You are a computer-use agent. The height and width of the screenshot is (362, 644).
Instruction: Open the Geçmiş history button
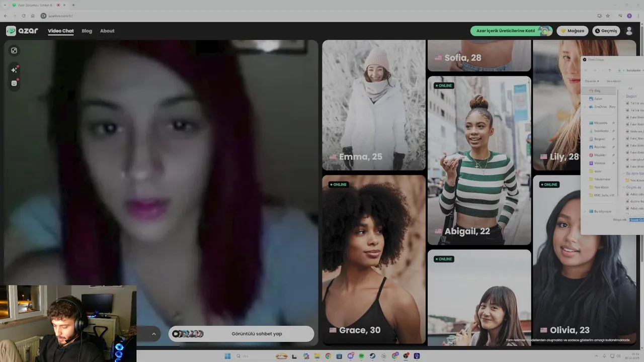pos(606,31)
